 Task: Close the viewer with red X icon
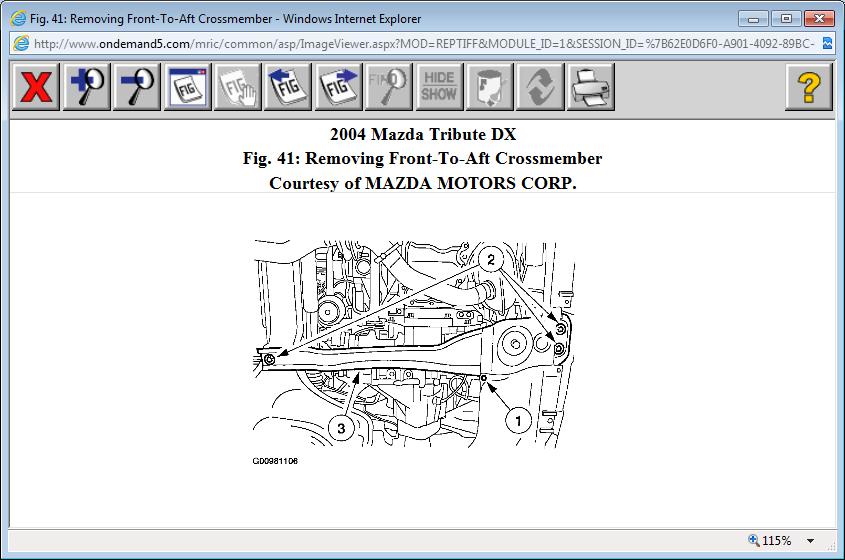[x=36, y=87]
